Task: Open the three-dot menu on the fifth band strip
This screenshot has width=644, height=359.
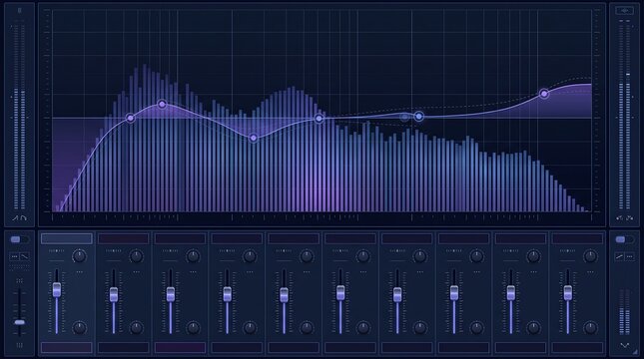Action: pyautogui.click(x=307, y=272)
